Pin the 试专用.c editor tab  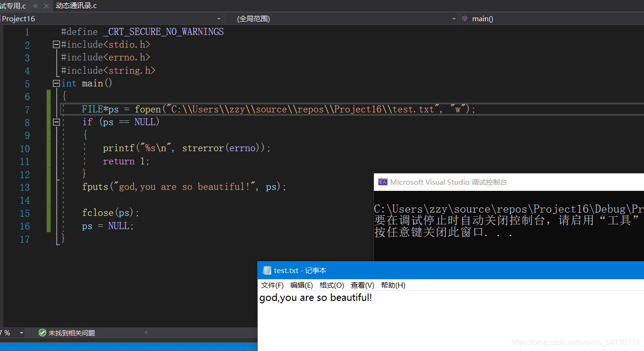(x=35, y=6)
